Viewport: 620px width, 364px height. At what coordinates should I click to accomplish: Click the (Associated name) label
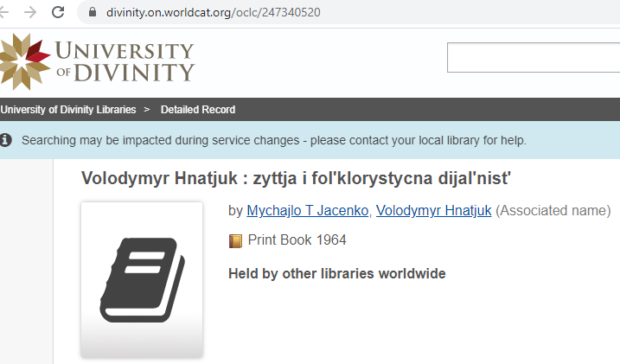(x=553, y=210)
